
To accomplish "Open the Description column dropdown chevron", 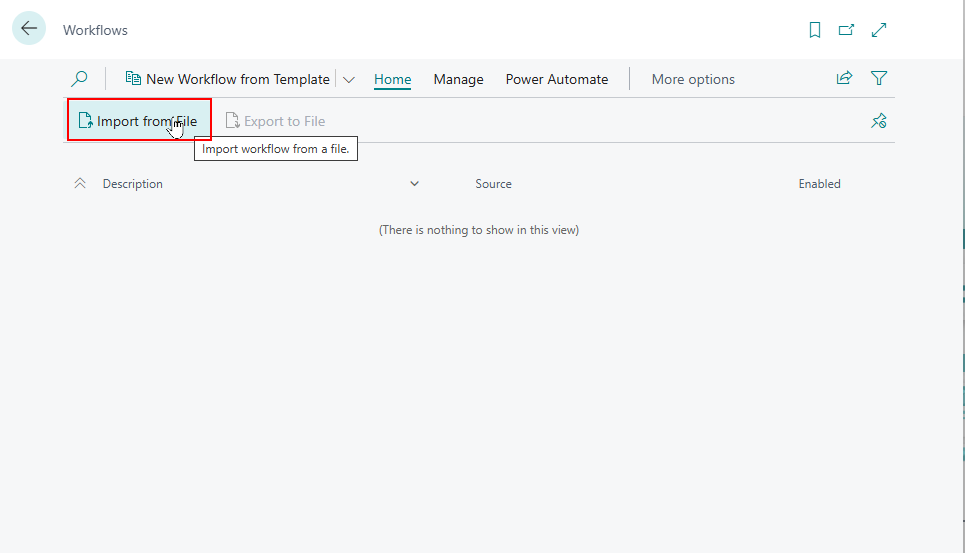I will [415, 184].
